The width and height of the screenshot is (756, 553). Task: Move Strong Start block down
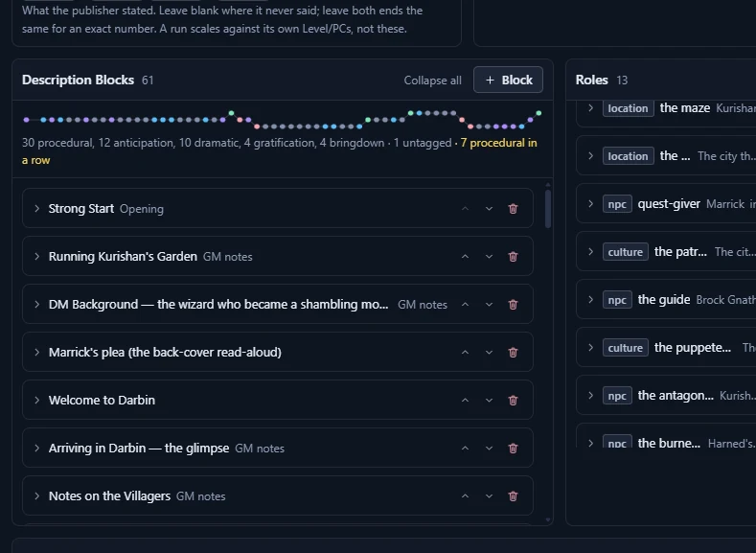pyautogui.click(x=489, y=209)
